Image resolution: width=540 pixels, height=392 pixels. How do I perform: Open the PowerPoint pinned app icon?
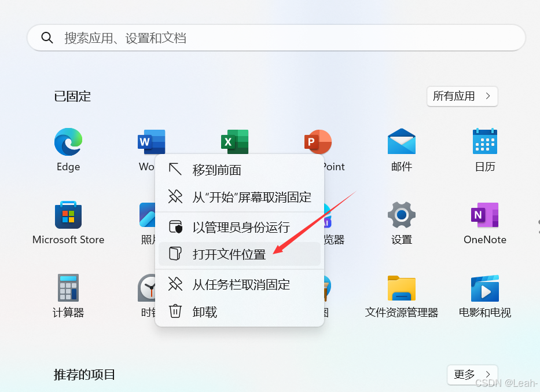point(318,142)
